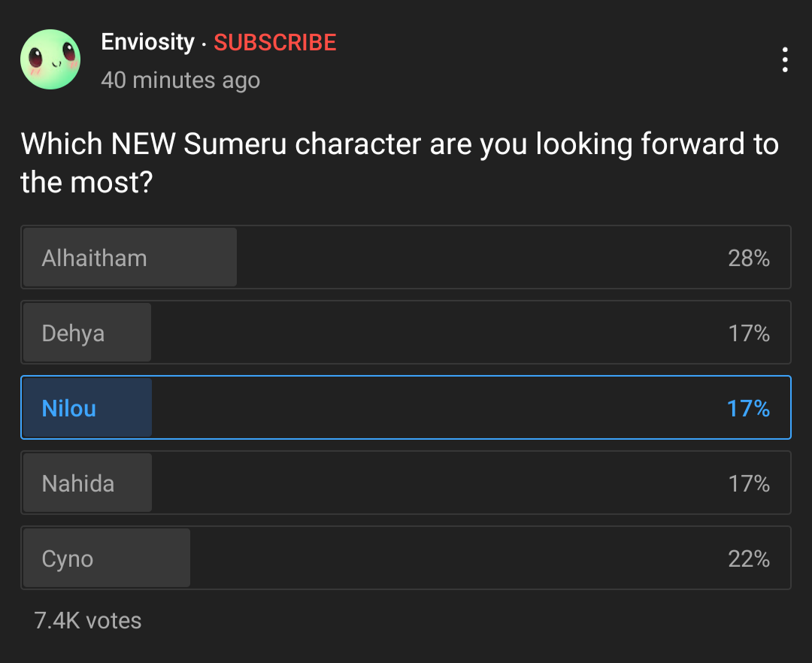812x663 pixels.
Task: Choose the Nahida poll option
Action: pos(406,483)
